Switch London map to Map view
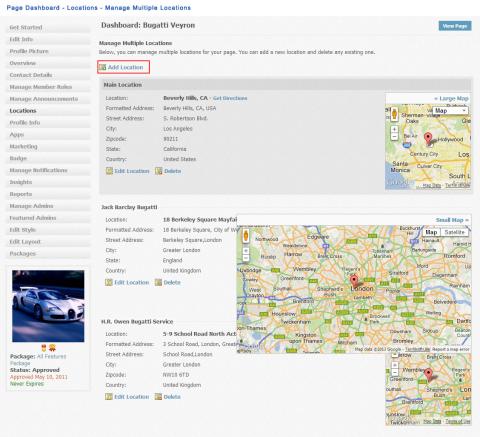The width and height of the screenshot is (480, 437). click(x=431, y=232)
